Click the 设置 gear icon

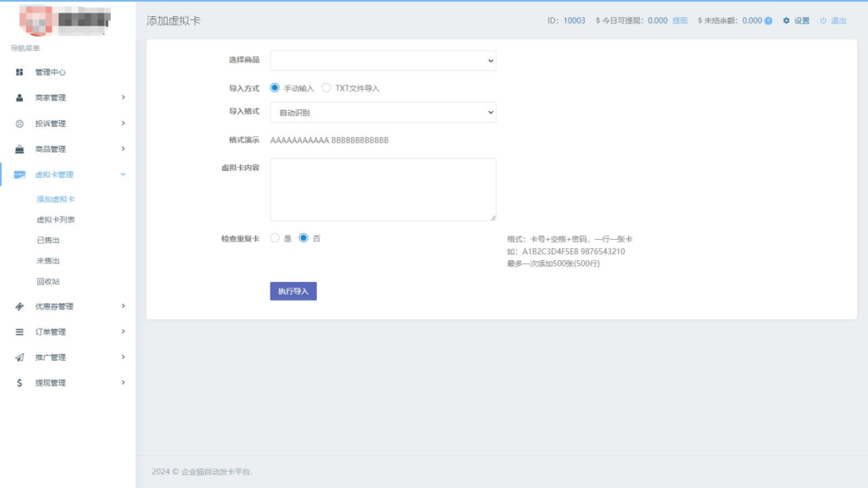point(784,20)
